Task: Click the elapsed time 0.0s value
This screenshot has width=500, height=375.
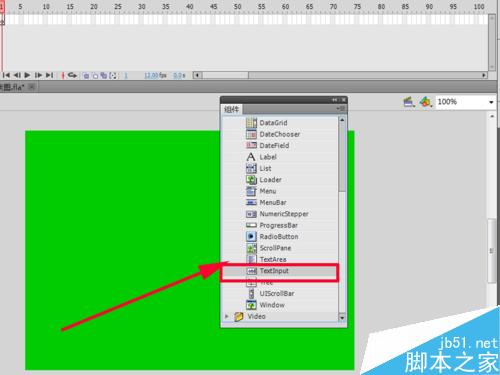Action: click(179, 76)
